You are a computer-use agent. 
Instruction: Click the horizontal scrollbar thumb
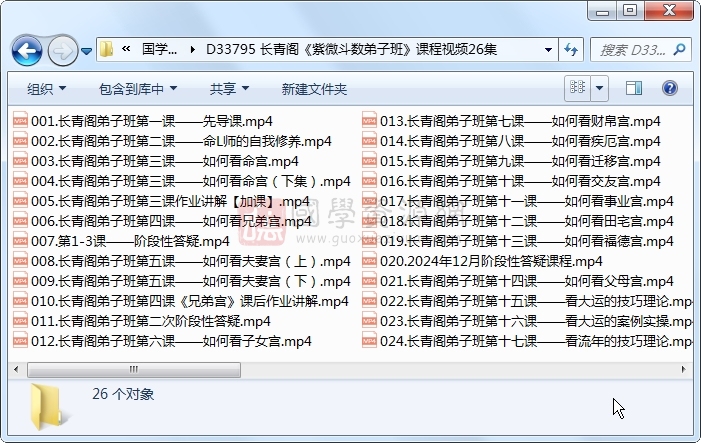[x=134, y=369]
